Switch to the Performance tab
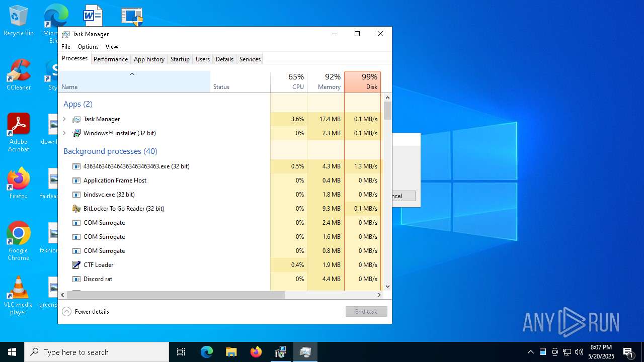Image resolution: width=644 pixels, height=362 pixels. point(111,59)
